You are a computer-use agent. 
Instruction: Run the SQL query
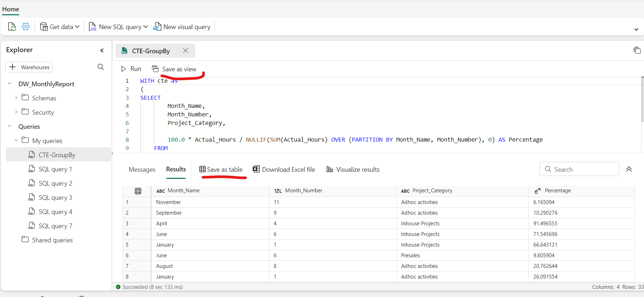pos(131,69)
